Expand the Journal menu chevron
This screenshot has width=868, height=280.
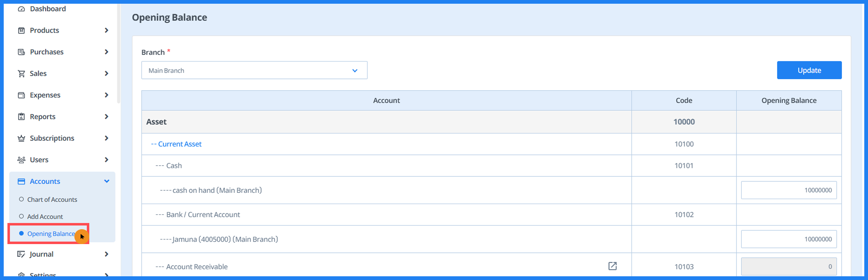[x=107, y=254]
